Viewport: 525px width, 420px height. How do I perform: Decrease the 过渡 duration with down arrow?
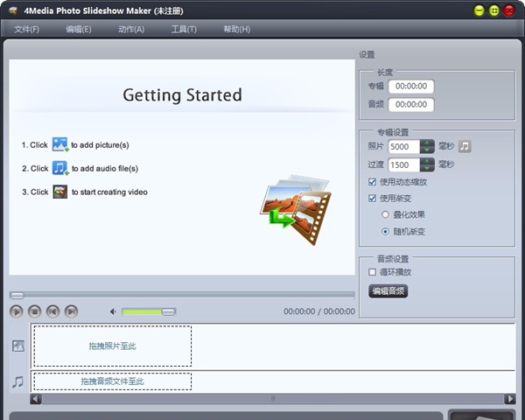coord(427,168)
